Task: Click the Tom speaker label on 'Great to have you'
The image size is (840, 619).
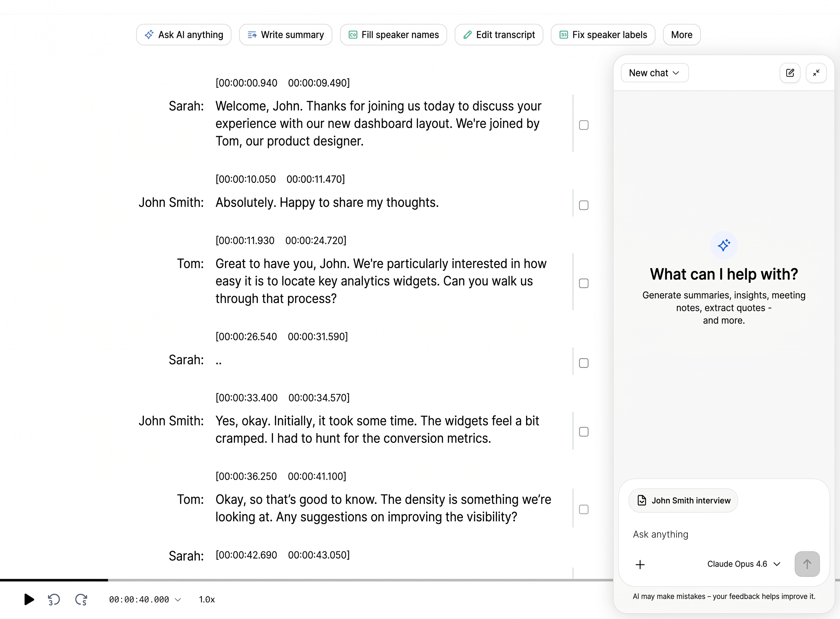Action: click(x=190, y=264)
